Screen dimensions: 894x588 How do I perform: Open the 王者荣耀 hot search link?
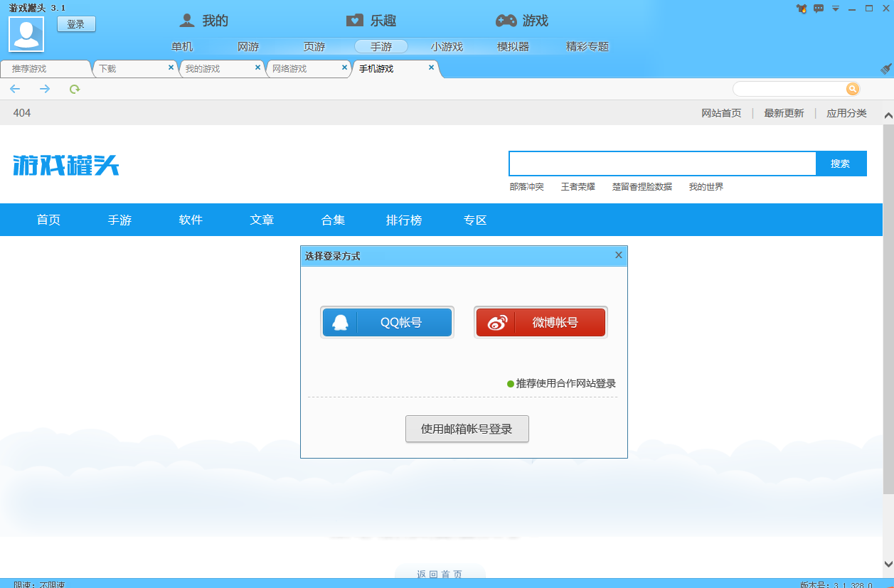point(578,186)
